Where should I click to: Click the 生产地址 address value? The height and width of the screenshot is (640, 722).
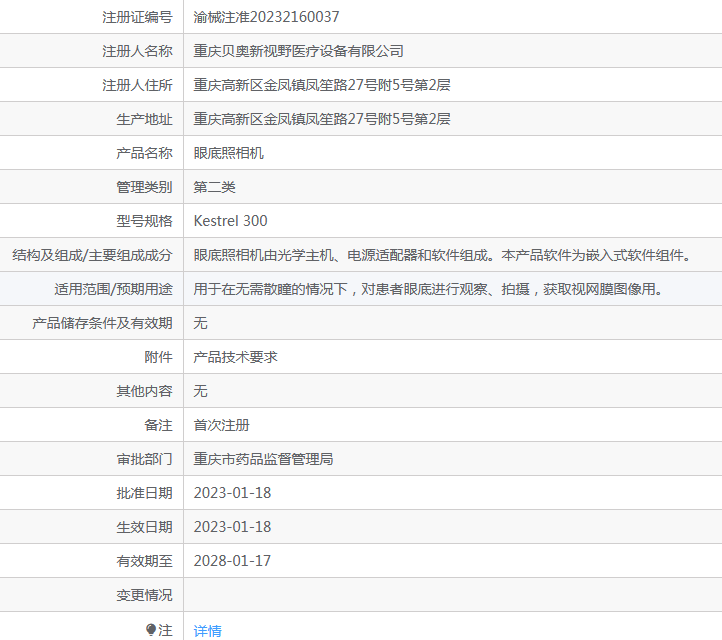tap(322, 119)
